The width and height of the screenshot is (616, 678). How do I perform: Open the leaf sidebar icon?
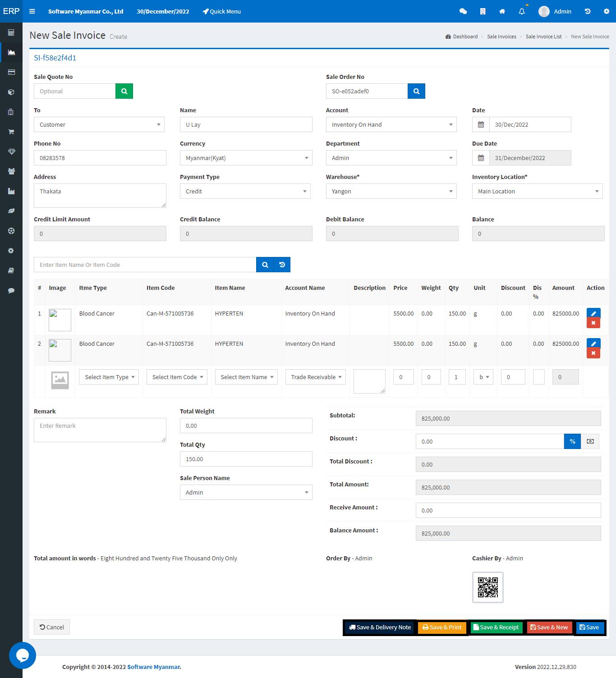pyautogui.click(x=11, y=211)
